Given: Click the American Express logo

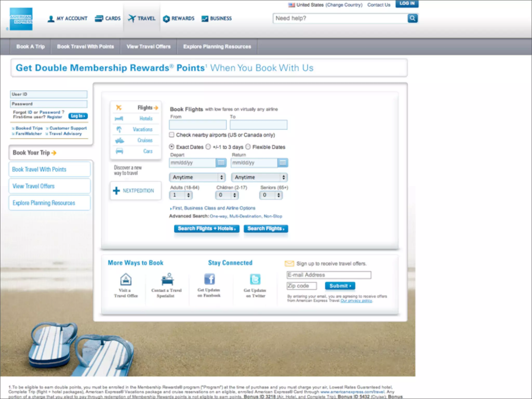Looking at the screenshot, I should 21,19.
